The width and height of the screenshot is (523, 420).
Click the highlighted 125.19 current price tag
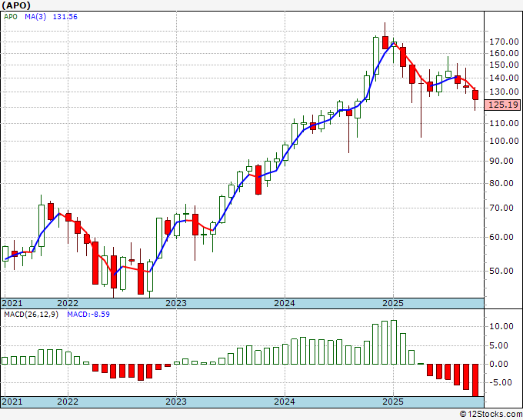pyautogui.click(x=503, y=105)
